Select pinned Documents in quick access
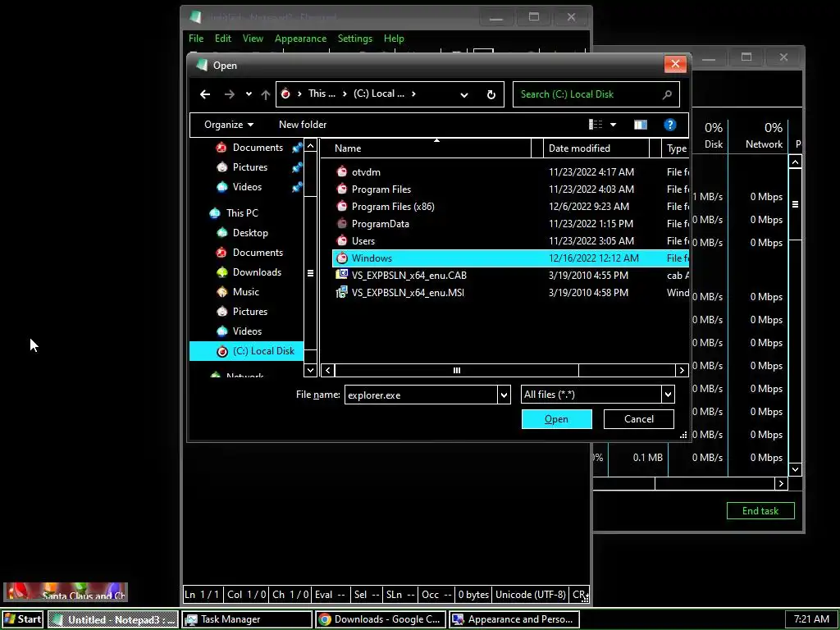 (258, 148)
